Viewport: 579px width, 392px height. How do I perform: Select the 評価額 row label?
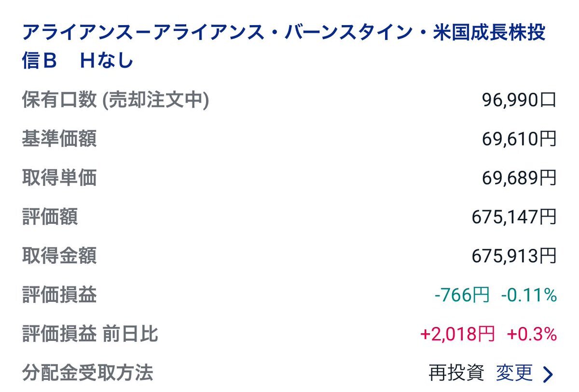(50, 217)
